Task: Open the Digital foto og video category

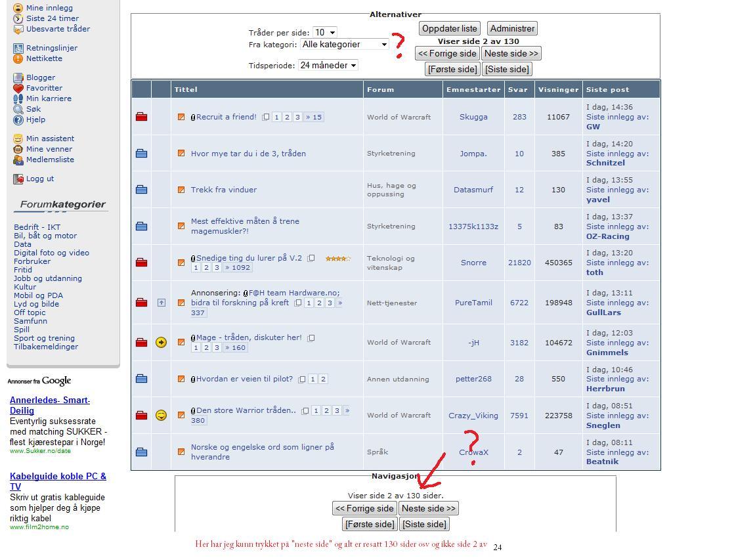Action: tap(51, 253)
